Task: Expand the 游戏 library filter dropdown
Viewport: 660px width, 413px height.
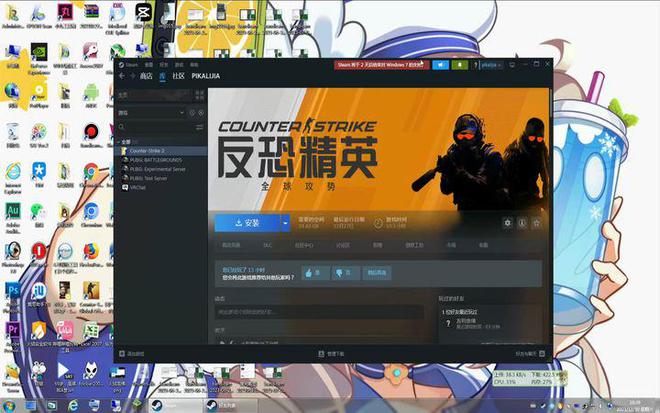Action: pyautogui.click(x=160, y=113)
